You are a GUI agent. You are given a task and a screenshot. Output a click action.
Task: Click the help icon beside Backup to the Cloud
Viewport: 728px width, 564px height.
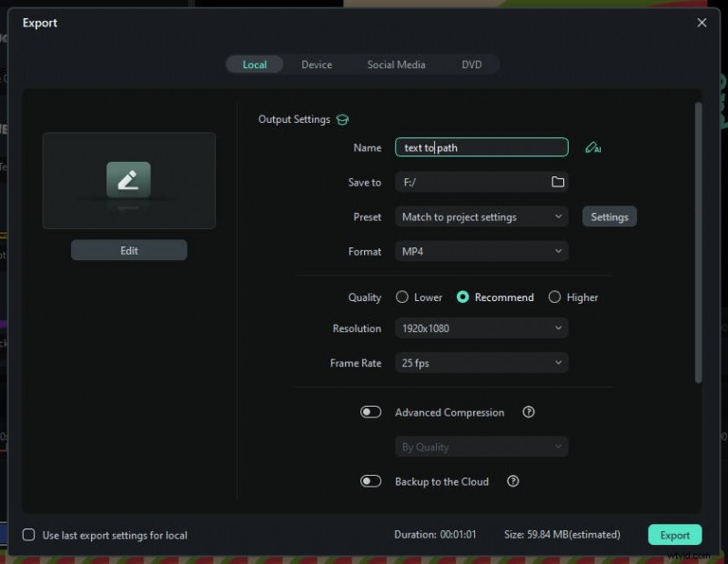click(x=513, y=481)
